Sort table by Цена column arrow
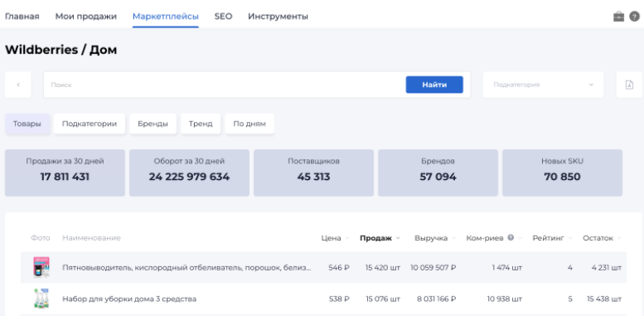 347,238
